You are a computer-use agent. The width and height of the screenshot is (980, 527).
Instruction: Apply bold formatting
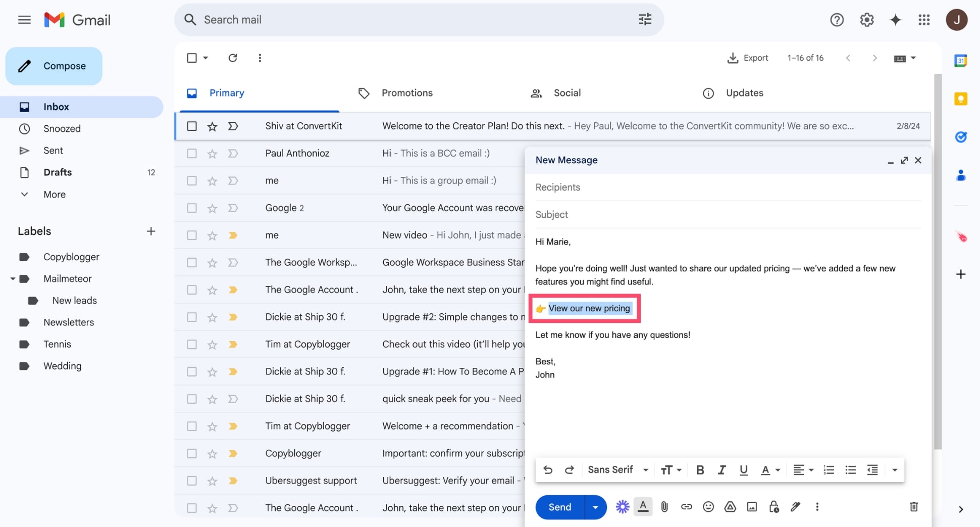[x=700, y=470]
